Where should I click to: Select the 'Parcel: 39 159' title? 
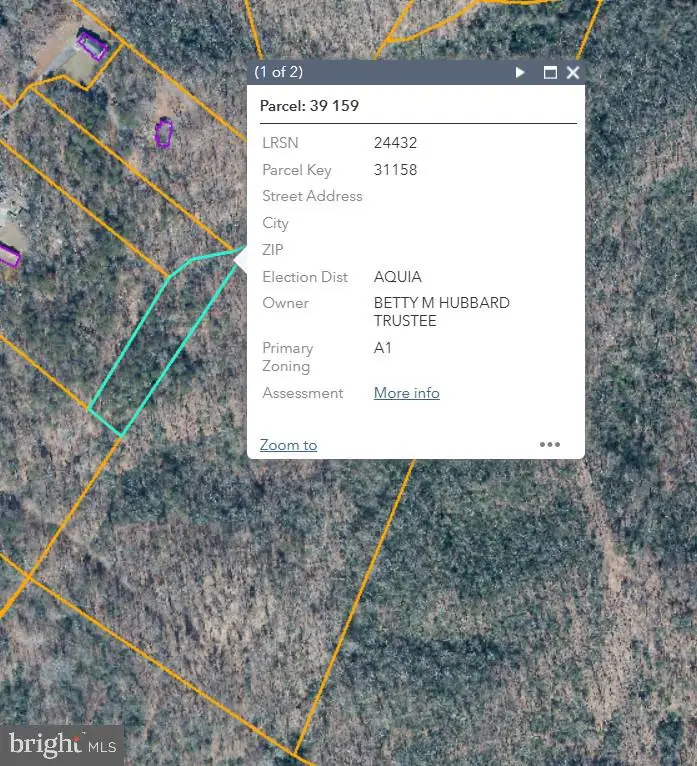click(x=309, y=106)
